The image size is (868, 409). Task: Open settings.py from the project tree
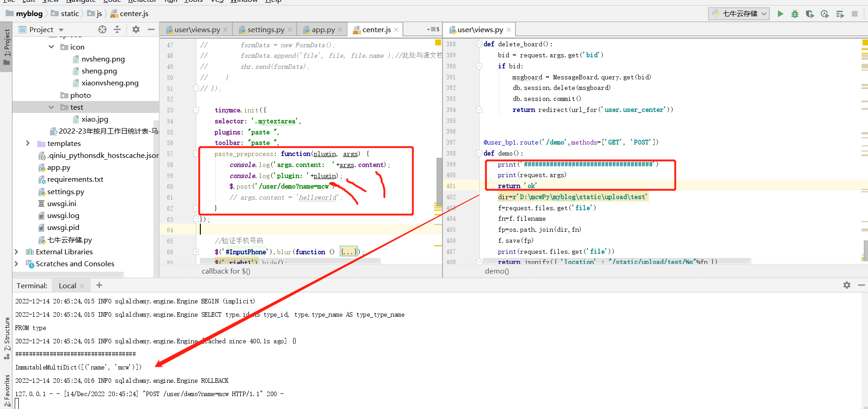point(66,191)
